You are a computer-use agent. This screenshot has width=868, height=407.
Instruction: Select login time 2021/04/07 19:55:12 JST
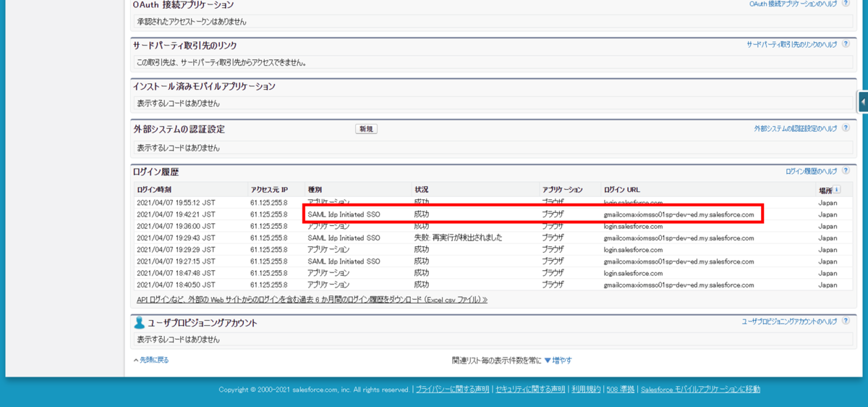tap(176, 203)
